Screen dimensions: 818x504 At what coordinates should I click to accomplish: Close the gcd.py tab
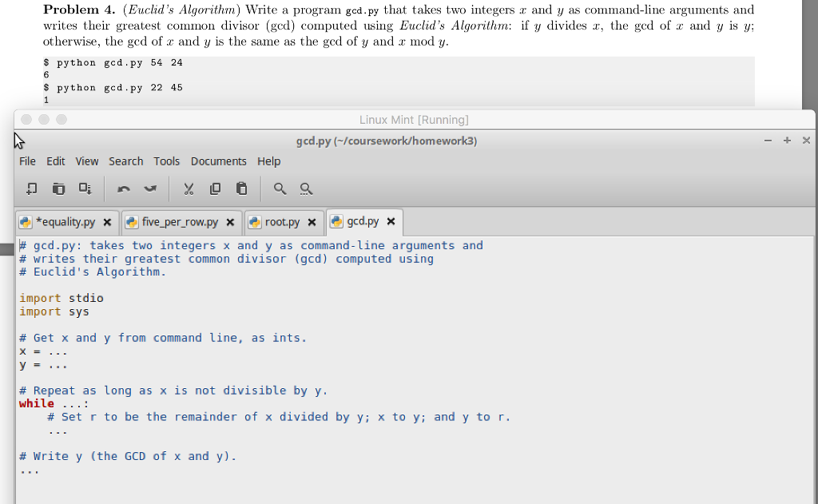point(391,221)
